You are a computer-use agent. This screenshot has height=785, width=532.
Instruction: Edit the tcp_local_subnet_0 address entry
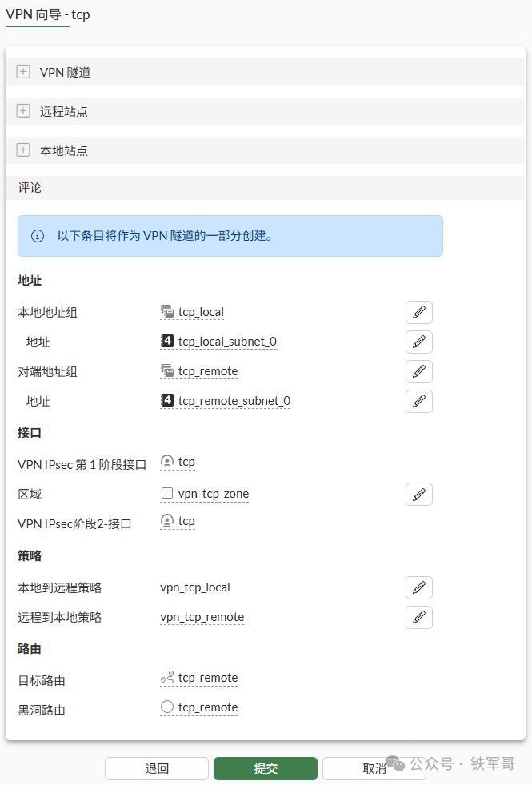click(419, 342)
